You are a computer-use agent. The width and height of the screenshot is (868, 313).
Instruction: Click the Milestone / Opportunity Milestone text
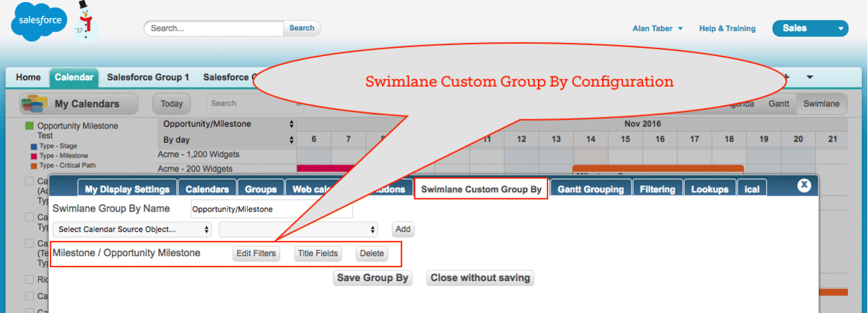coord(126,253)
